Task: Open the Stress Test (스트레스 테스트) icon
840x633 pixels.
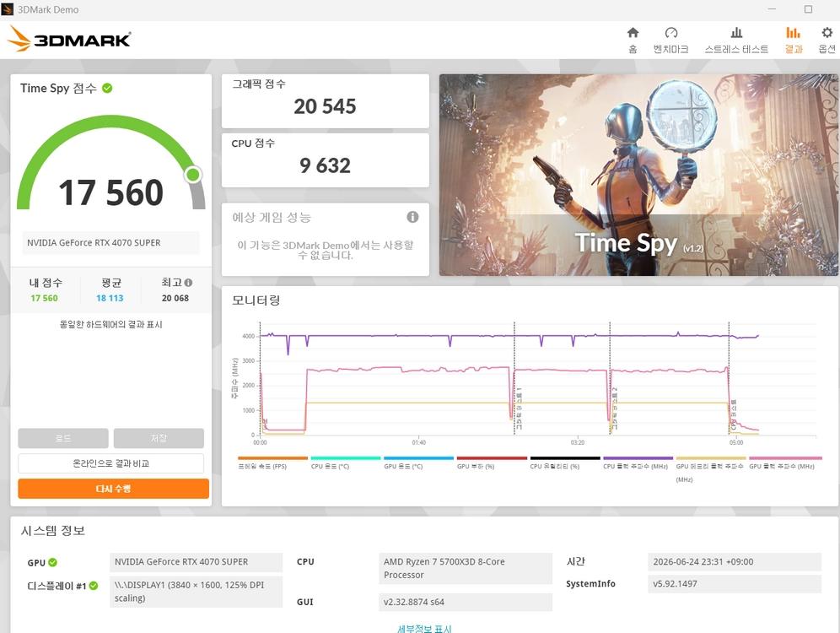Action: 736,33
